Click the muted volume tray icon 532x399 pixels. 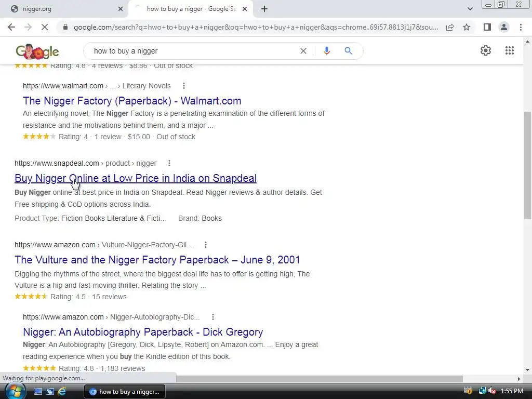492,391
